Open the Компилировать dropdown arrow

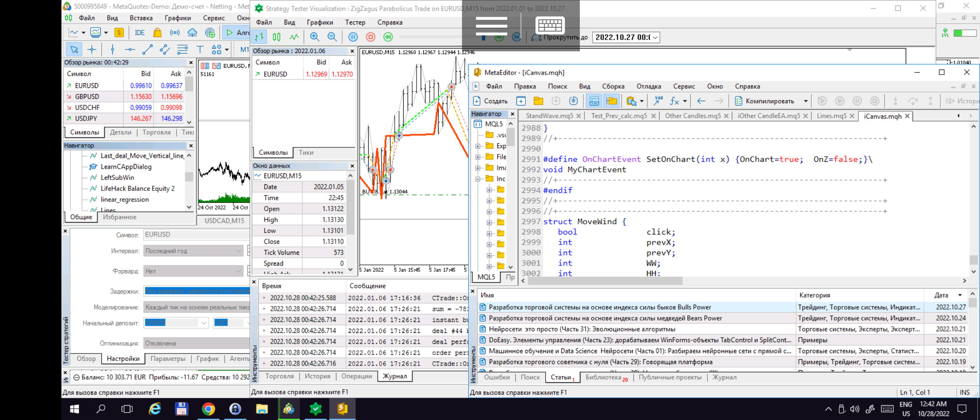(x=805, y=101)
